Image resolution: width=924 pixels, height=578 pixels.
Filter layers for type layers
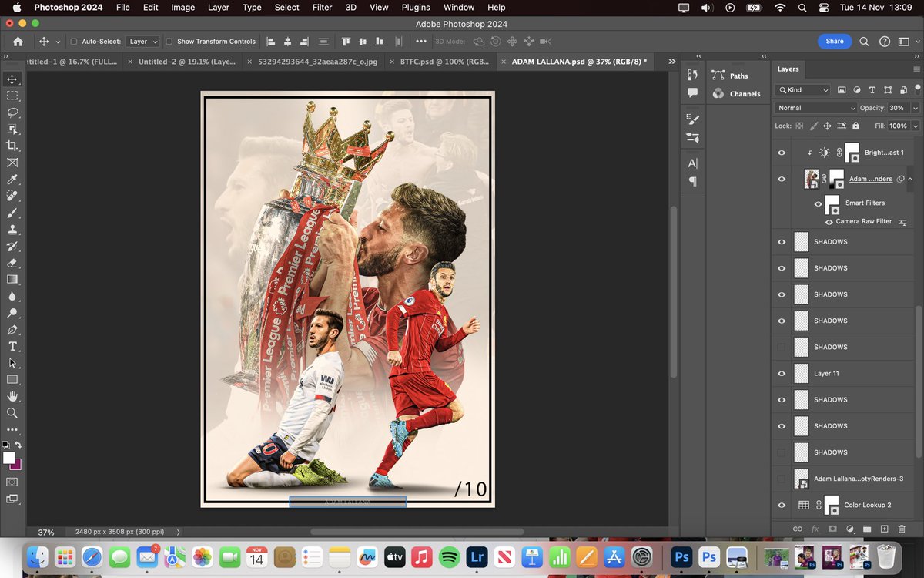click(872, 90)
